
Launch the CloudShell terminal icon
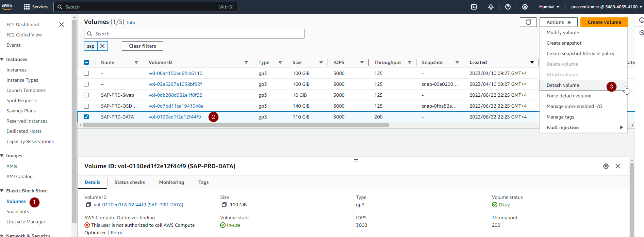point(474,7)
